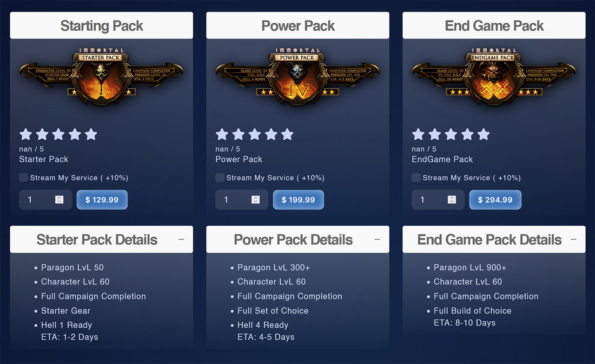Select the fourth star on Power Pack rating

[271, 135]
